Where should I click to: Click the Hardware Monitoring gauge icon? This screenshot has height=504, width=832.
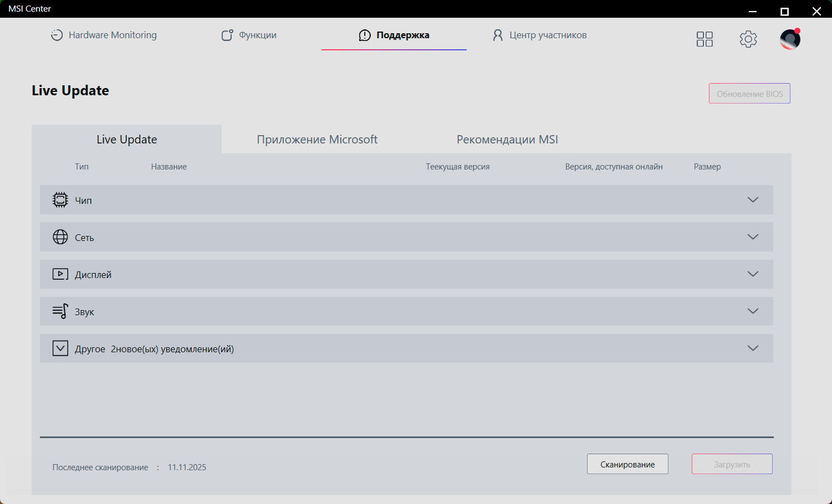click(x=57, y=35)
